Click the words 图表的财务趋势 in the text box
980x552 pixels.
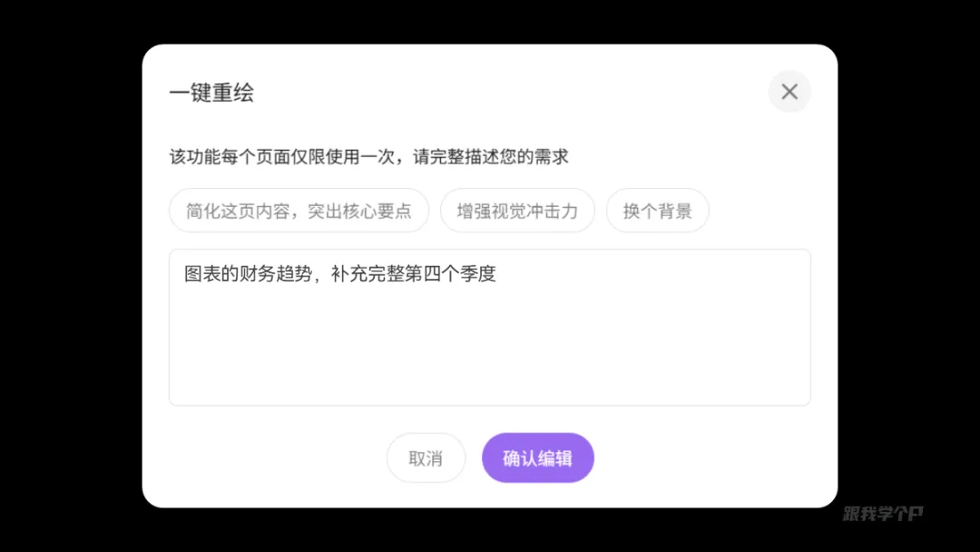click(x=248, y=274)
